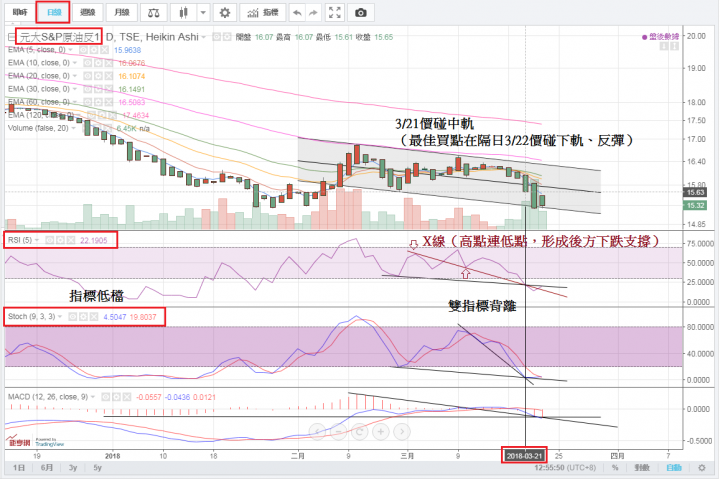Zoom in using the plus navigation button
Screen dimensions: 720x479
[381, 432]
